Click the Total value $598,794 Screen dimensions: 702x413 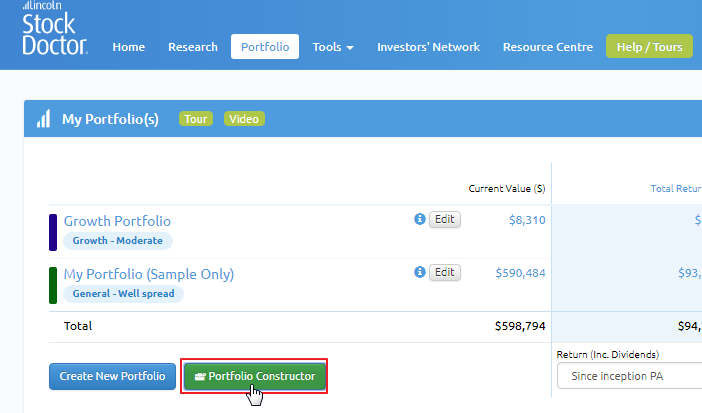pyautogui.click(x=520, y=326)
